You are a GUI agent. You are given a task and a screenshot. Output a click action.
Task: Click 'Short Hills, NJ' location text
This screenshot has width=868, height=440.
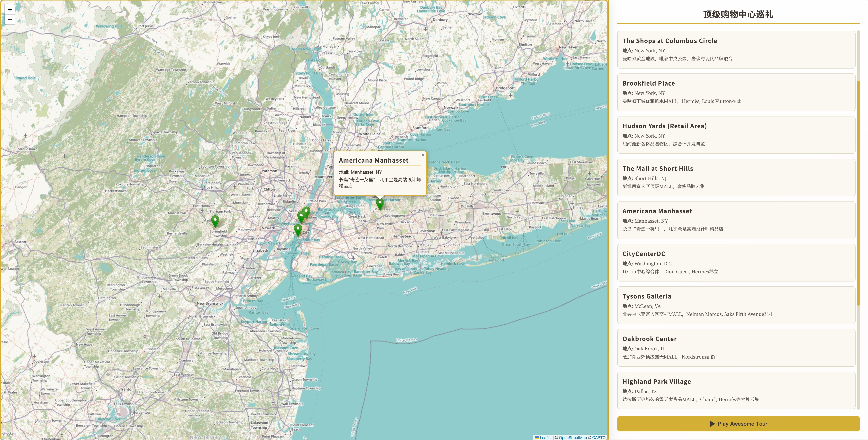coord(650,179)
